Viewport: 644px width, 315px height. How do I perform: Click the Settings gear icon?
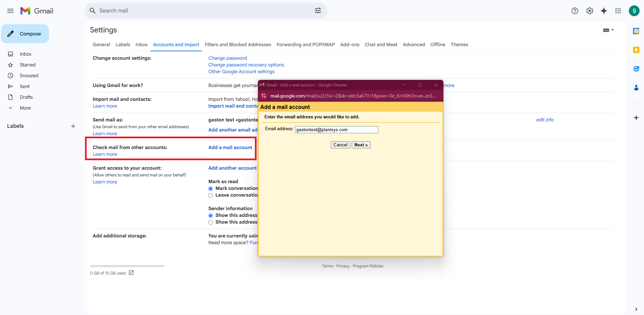589,11
